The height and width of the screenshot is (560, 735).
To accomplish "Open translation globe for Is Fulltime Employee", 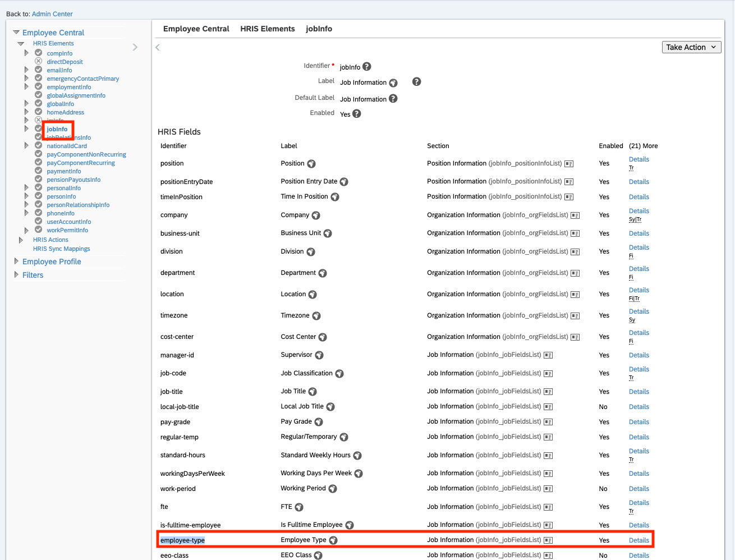I will point(350,525).
